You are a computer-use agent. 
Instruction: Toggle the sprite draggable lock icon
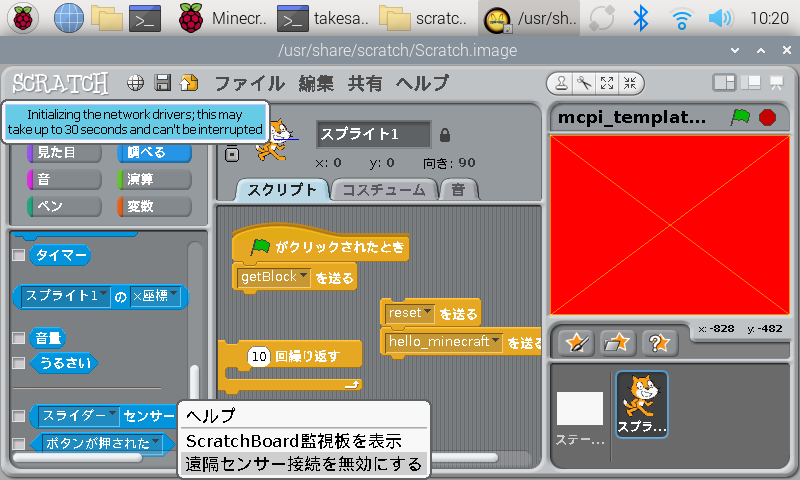coord(444,135)
